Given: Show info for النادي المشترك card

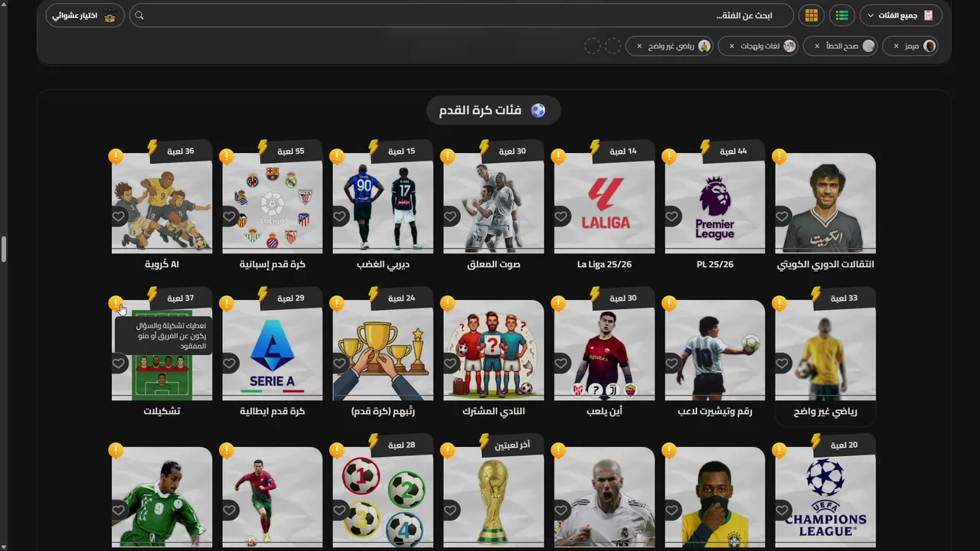Looking at the screenshot, I should pyautogui.click(x=448, y=304).
